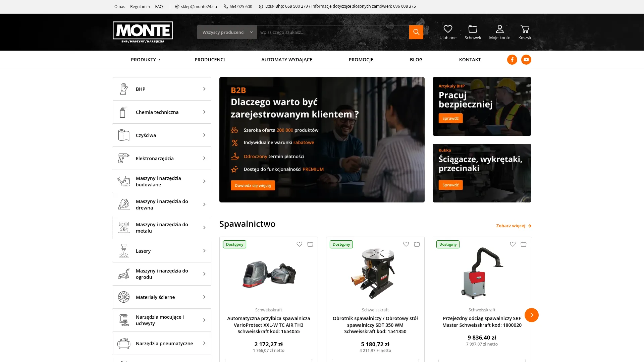The width and height of the screenshot is (644, 362).
Task: Open Regulamin link
Action: coord(140,6)
